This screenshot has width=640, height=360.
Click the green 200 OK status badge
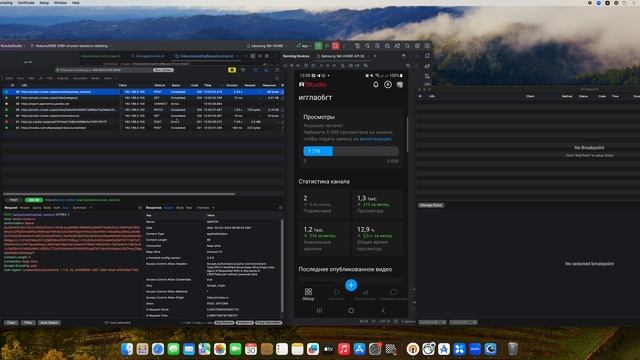[33, 200]
